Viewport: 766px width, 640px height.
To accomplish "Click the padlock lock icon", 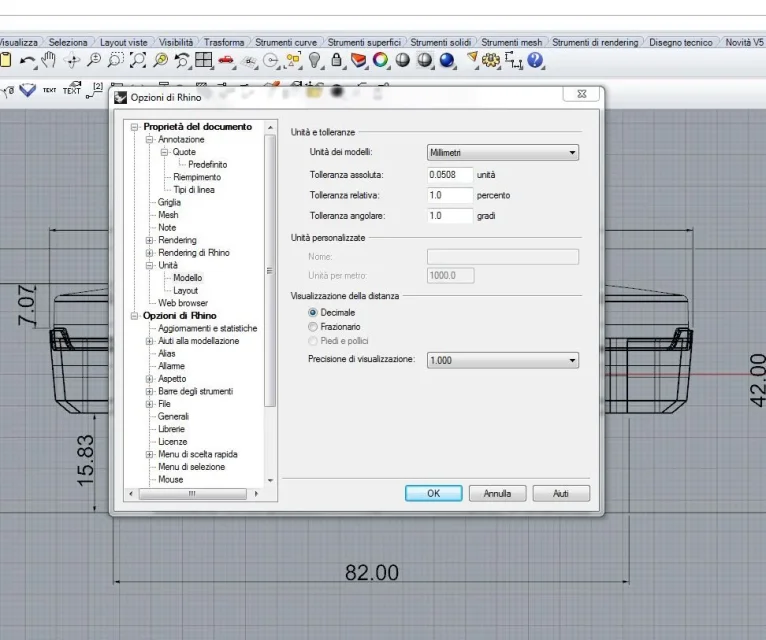I will (337, 61).
